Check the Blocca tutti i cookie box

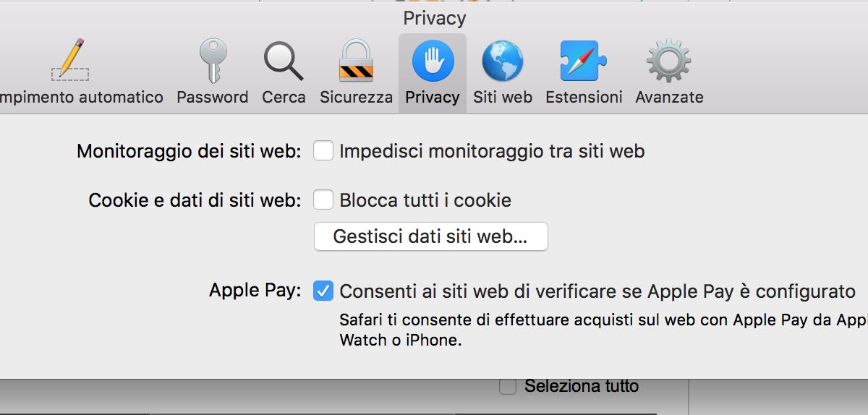323,200
